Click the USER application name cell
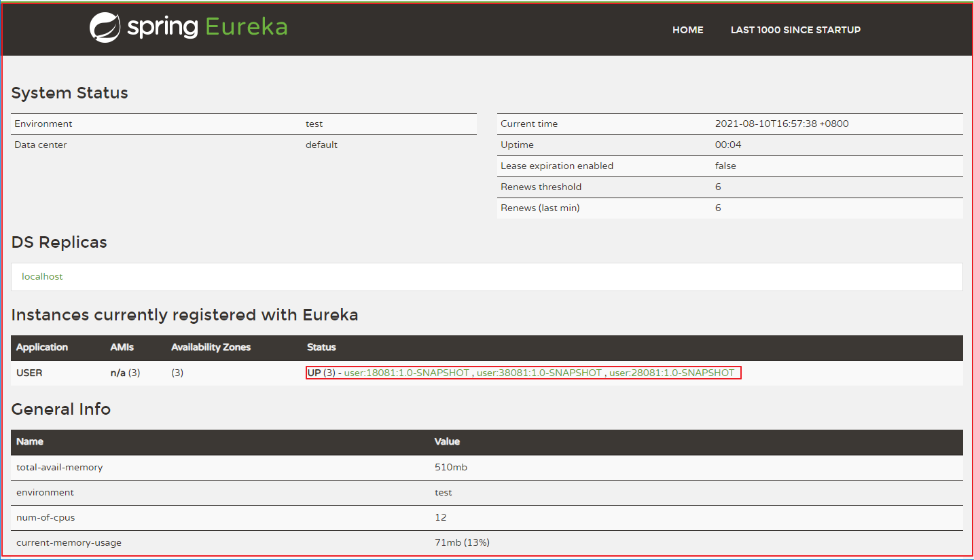Viewport: 974px width, 560px height. [x=29, y=373]
